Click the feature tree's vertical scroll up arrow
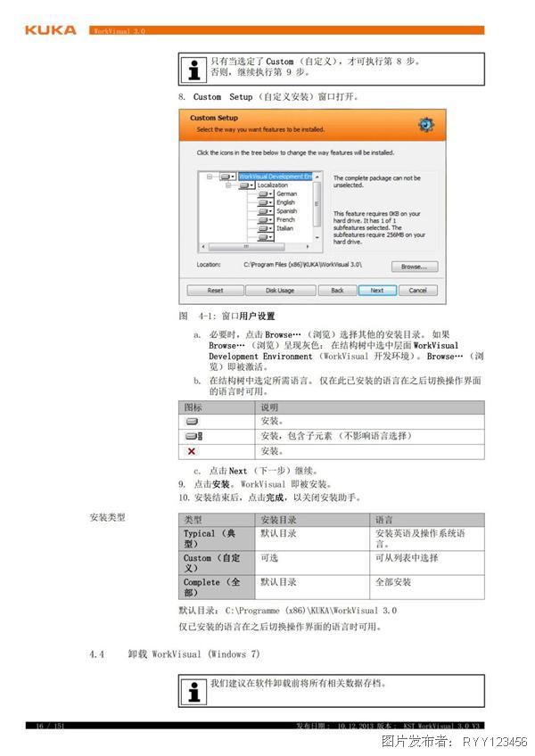The image size is (535, 756). (x=317, y=177)
